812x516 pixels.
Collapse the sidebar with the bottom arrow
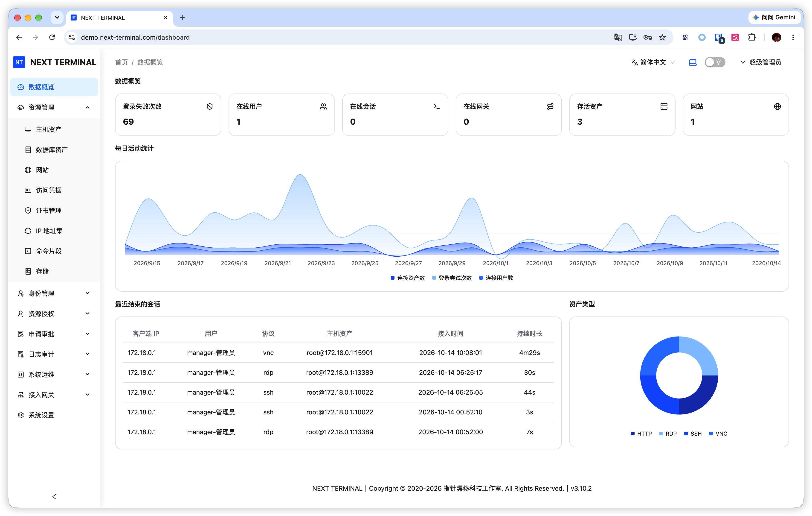54,496
